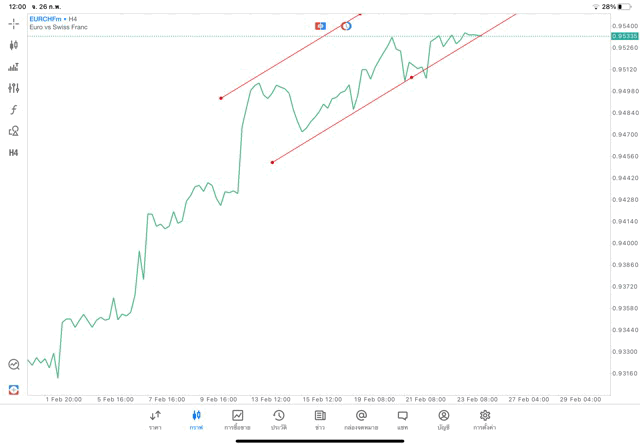
Task: Open the H4 timeframe selector
Action: 14,153
